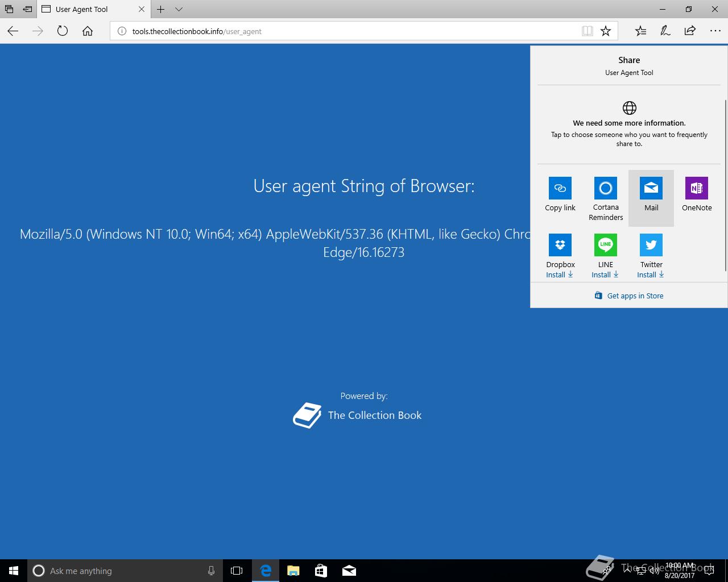Open the Store from the taskbar
Screen dimensions: 728x582
[321, 571]
